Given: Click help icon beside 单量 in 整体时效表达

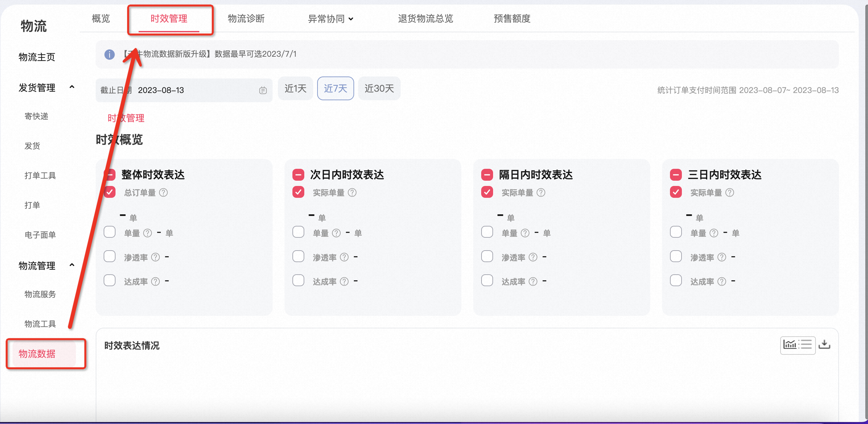Looking at the screenshot, I should click(147, 233).
